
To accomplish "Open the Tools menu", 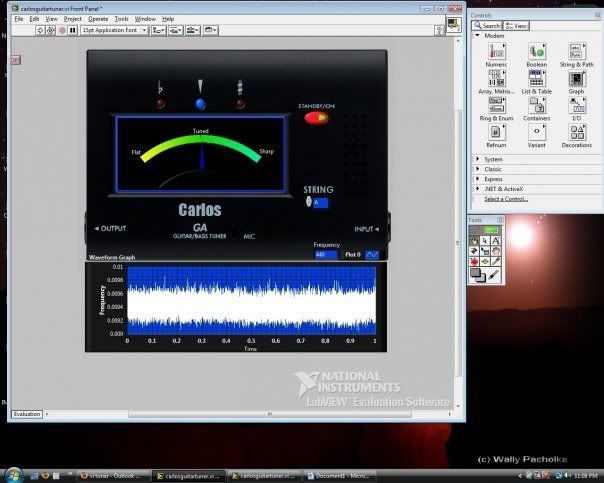I will 121,19.
